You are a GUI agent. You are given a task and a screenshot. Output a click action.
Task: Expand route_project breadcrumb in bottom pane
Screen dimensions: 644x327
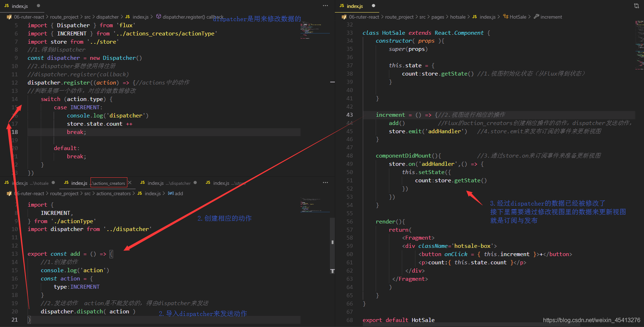64,193
